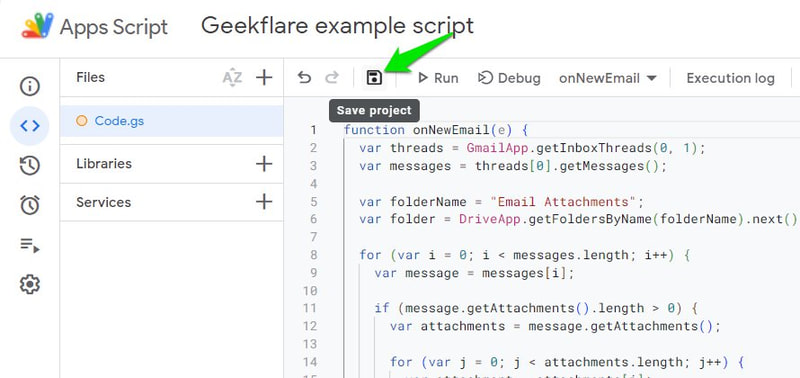Open the Executions list icon
The height and width of the screenshot is (378, 800).
click(x=30, y=245)
